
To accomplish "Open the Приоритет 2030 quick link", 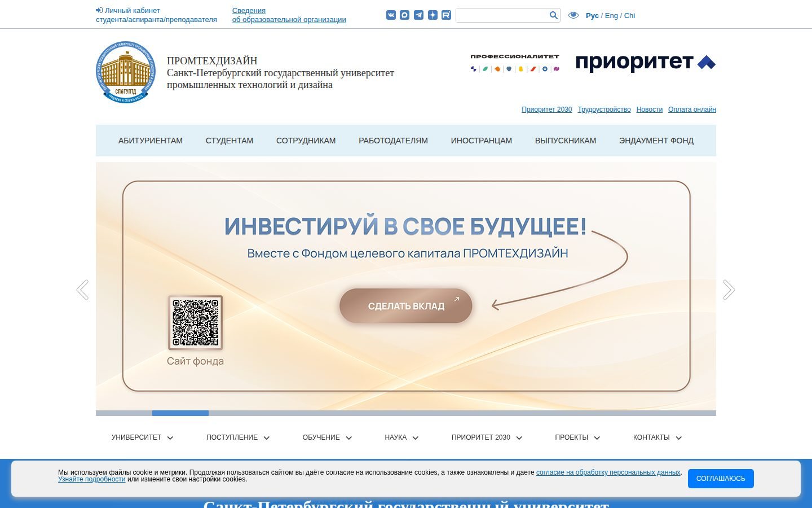I will (x=546, y=110).
